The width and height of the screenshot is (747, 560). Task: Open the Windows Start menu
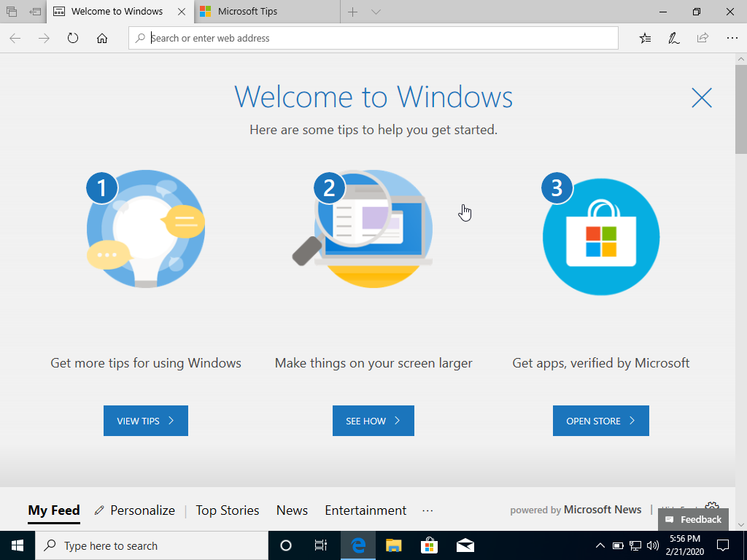coord(18,545)
